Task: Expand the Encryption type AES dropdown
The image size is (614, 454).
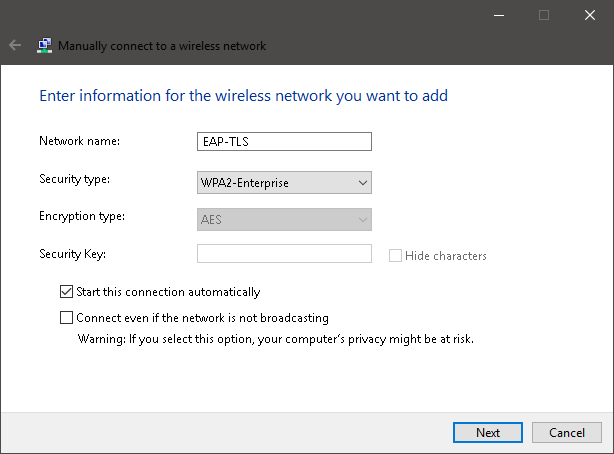Action: point(285,219)
